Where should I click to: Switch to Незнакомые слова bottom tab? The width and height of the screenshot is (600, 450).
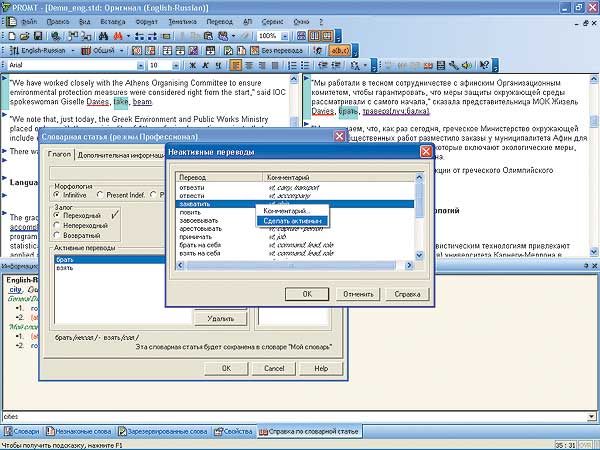(78, 431)
